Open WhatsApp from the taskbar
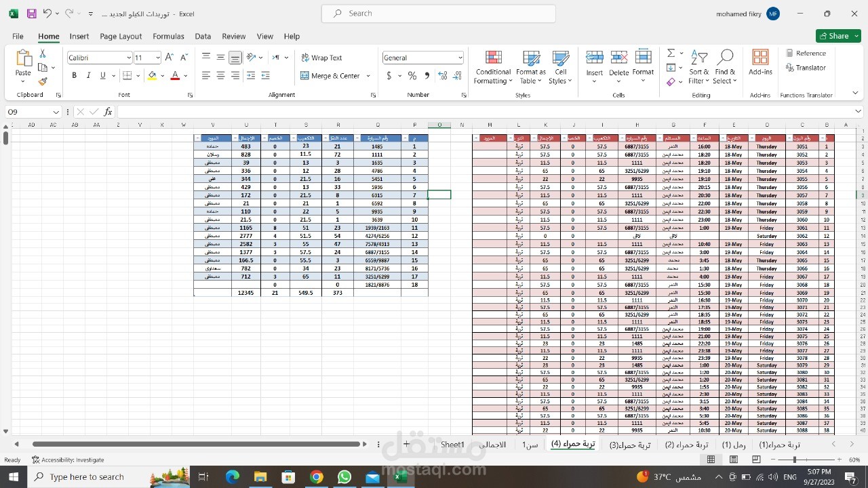868x488 pixels. [x=344, y=477]
